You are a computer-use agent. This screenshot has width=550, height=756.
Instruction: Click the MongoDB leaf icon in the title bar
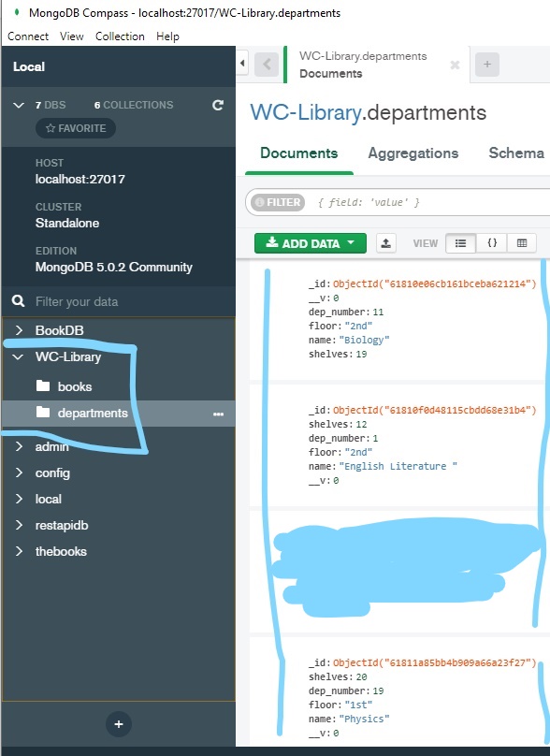[x=17, y=12]
